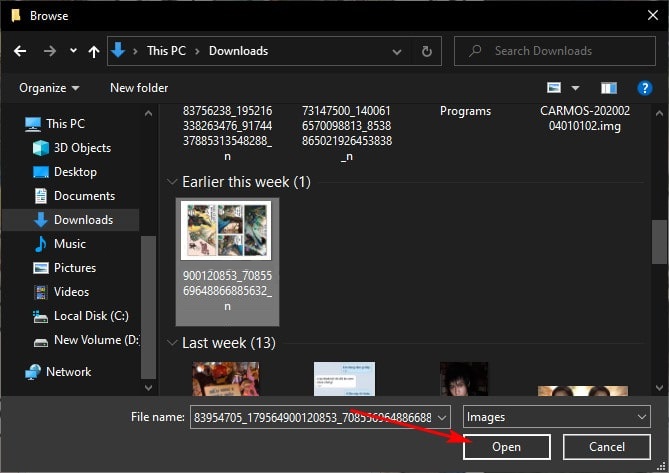Click the search magnifier icon

click(475, 51)
